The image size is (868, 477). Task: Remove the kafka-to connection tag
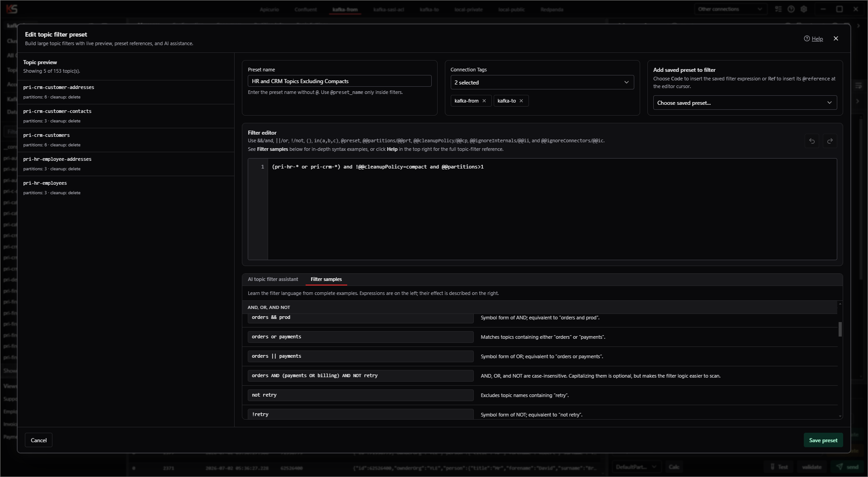pyautogui.click(x=521, y=101)
